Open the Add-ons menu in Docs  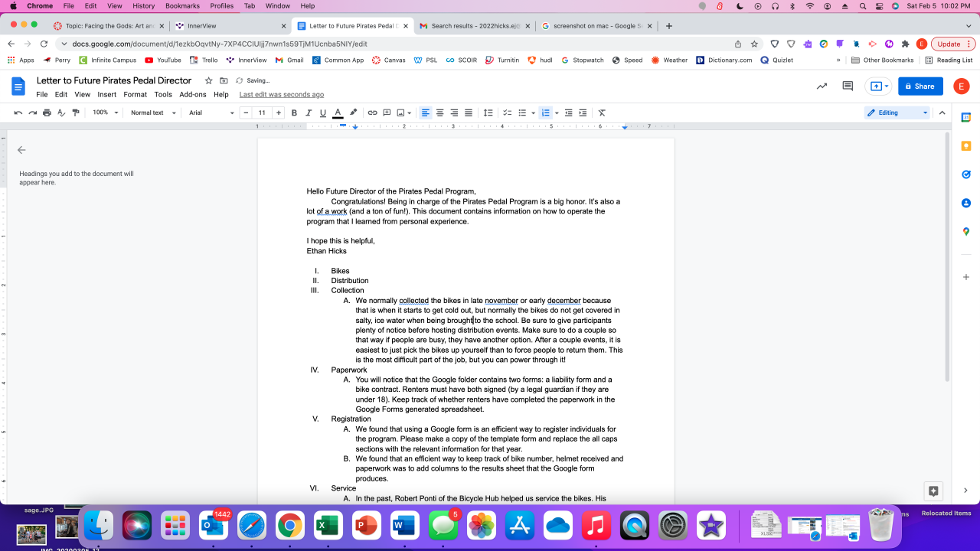[x=193, y=95]
